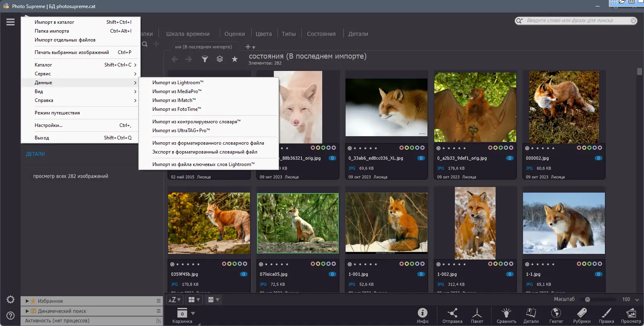This screenshot has height=326, width=644.
Task: Open the zoom scale 100 dropdown
Action: tap(637, 300)
